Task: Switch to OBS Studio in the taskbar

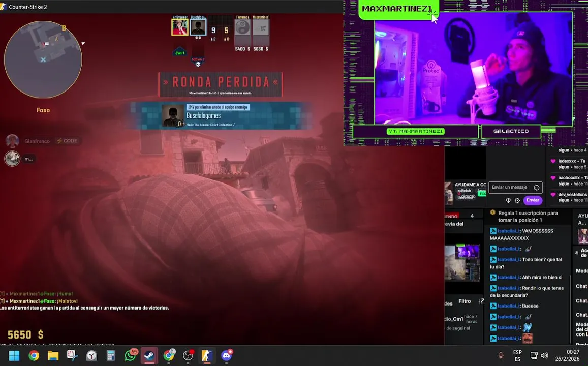Action: [x=188, y=355]
